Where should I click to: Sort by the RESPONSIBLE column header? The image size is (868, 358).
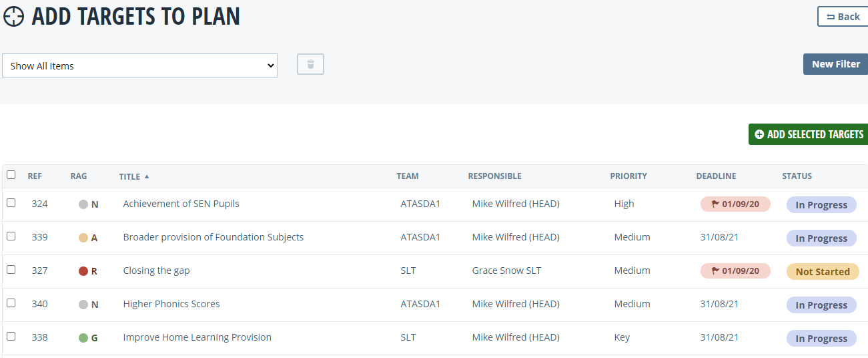pyautogui.click(x=494, y=176)
